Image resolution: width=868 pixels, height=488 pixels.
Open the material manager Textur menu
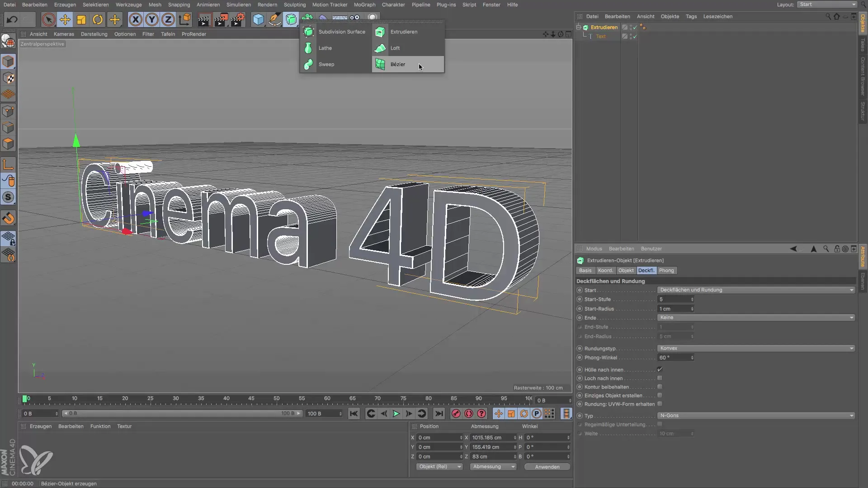click(124, 426)
